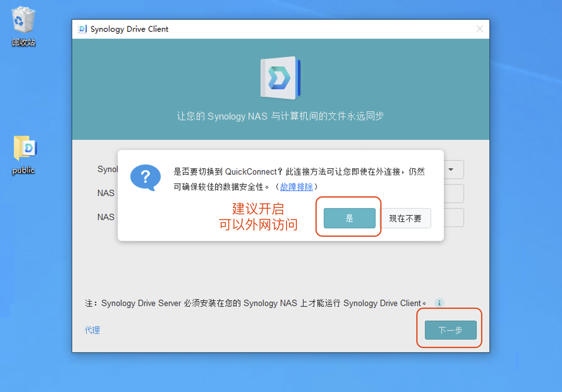Click 下一步 to continue setup
Image resolution: width=562 pixels, height=392 pixels.
pos(450,330)
